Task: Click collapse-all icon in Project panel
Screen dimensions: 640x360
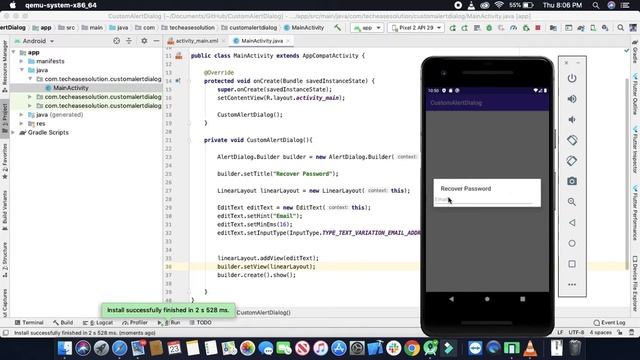Action: (x=129, y=41)
